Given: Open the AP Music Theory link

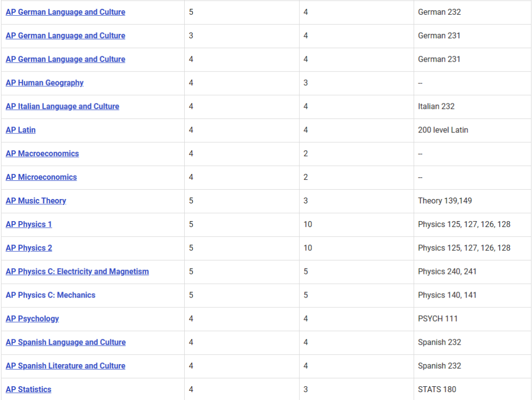Looking at the screenshot, I should [x=36, y=201].
